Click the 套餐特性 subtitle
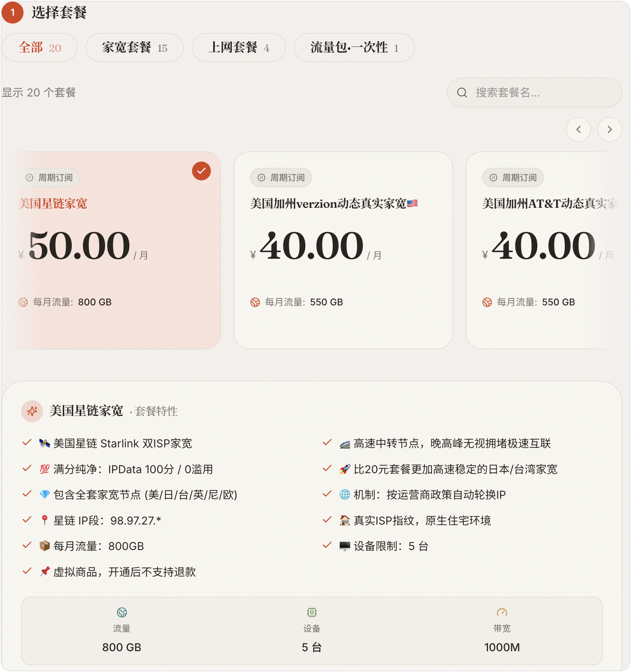Screen dimensions: 631x672 point(156,411)
